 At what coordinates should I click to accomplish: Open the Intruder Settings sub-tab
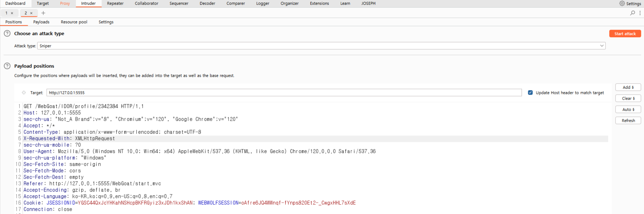pyautogui.click(x=106, y=22)
